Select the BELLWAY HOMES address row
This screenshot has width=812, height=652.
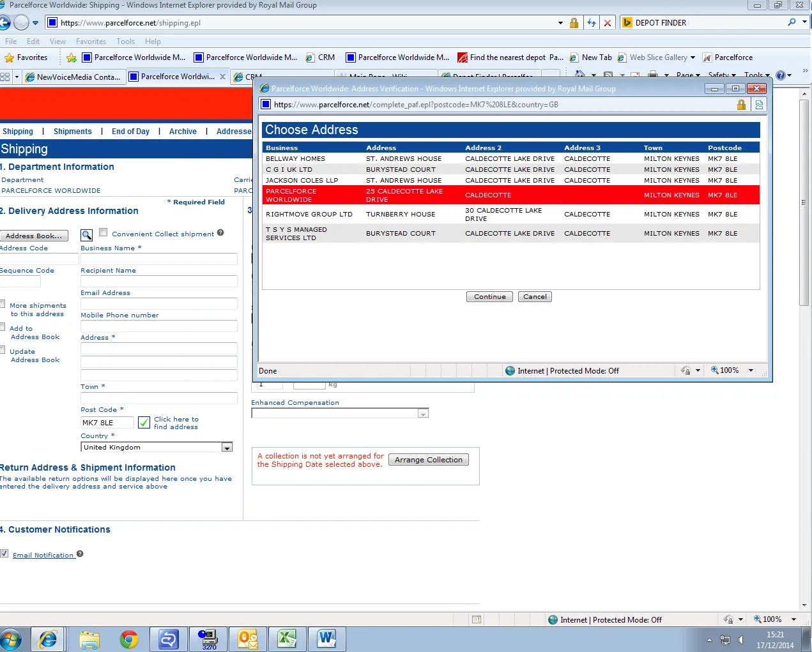point(510,158)
